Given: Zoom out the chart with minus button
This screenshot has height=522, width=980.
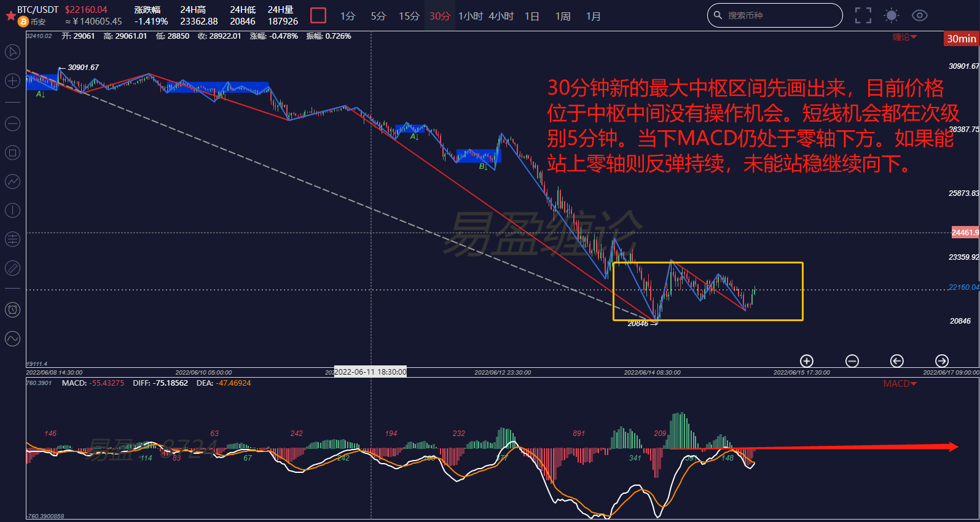Looking at the screenshot, I should [x=852, y=361].
